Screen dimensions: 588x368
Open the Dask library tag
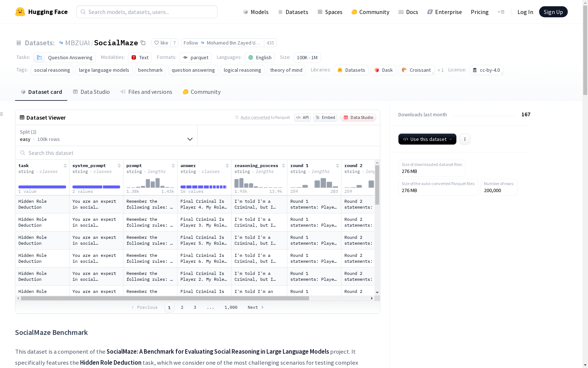(383, 70)
